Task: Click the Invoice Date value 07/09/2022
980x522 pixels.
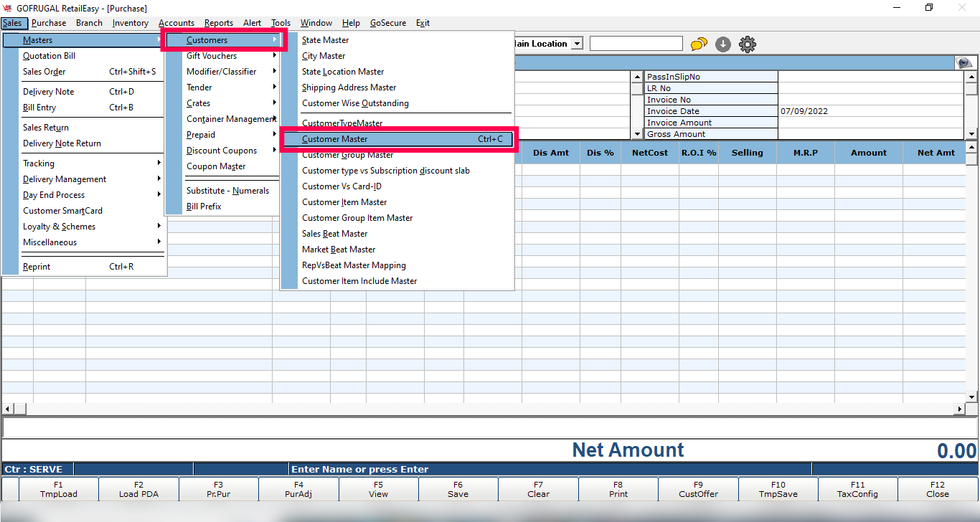Action: pyautogui.click(x=870, y=111)
